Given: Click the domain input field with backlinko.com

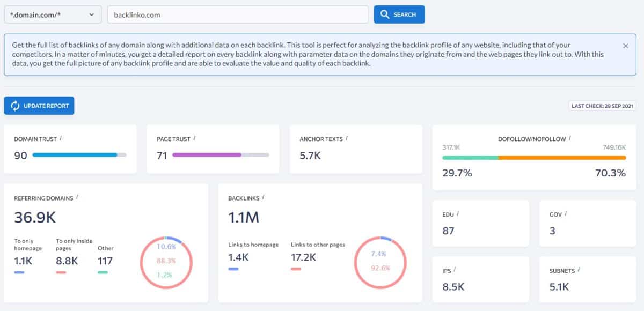Looking at the screenshot, I should click(238, 14).
